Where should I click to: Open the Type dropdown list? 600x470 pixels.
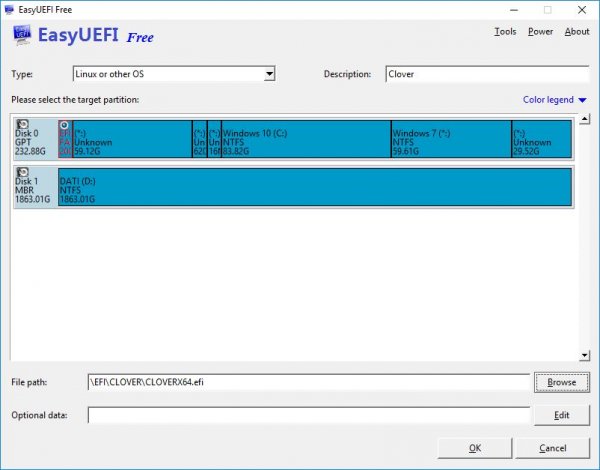tap(269, 74)
